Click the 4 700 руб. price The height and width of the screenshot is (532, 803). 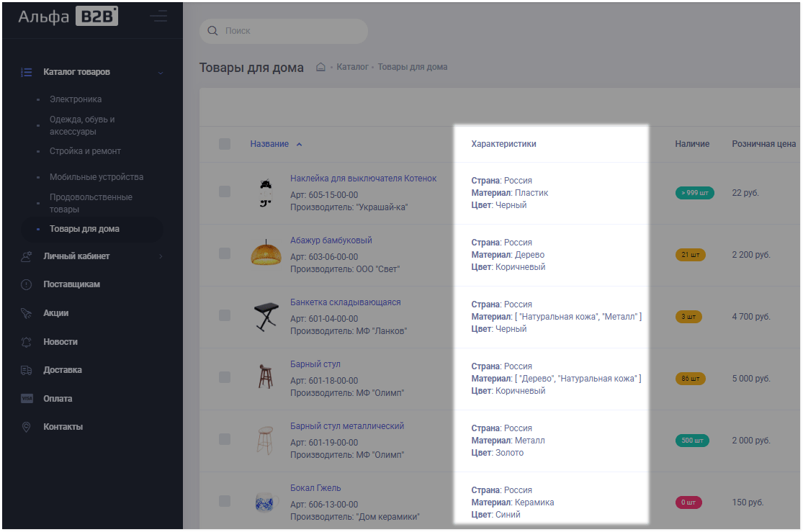pos(751,317)
